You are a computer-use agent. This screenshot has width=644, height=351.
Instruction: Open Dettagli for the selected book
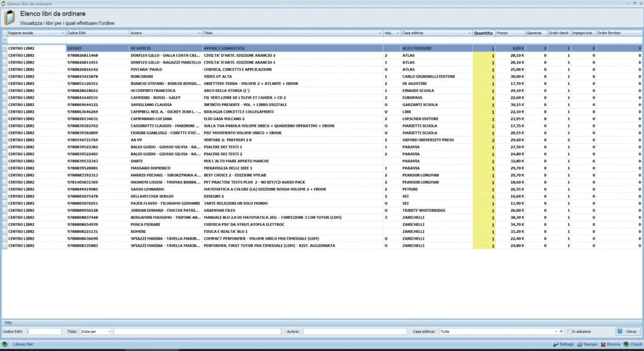[x=563, y=344]
